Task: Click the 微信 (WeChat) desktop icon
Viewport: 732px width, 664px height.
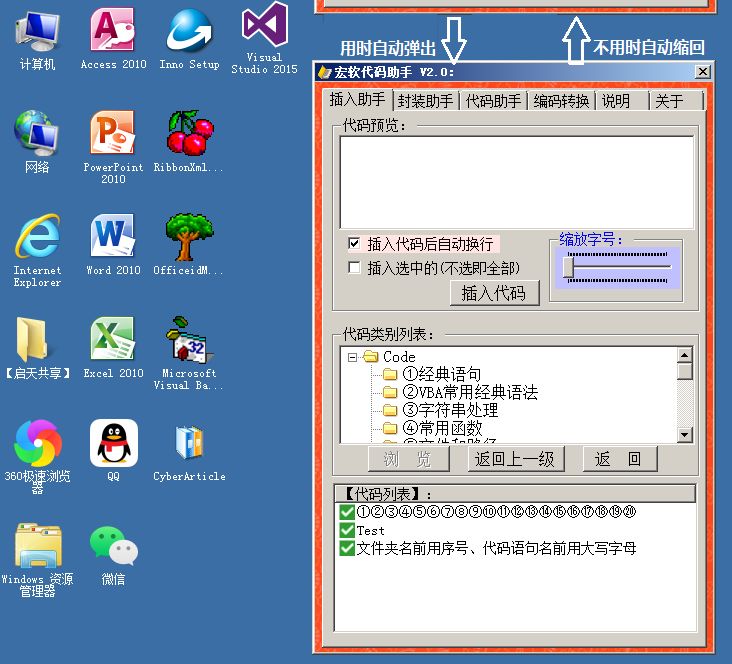Action: pyautogui.click(x=113, y=547)
